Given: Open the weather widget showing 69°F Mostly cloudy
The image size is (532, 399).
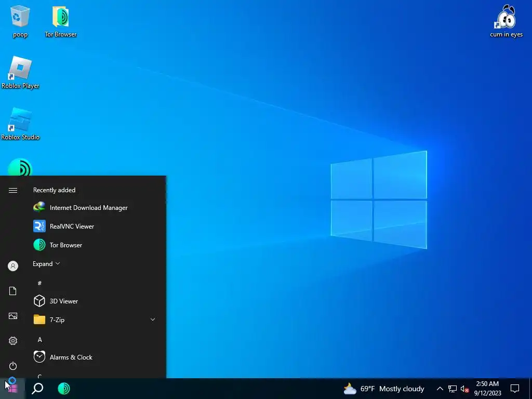Looking at the screenshot, I should 384,389.
